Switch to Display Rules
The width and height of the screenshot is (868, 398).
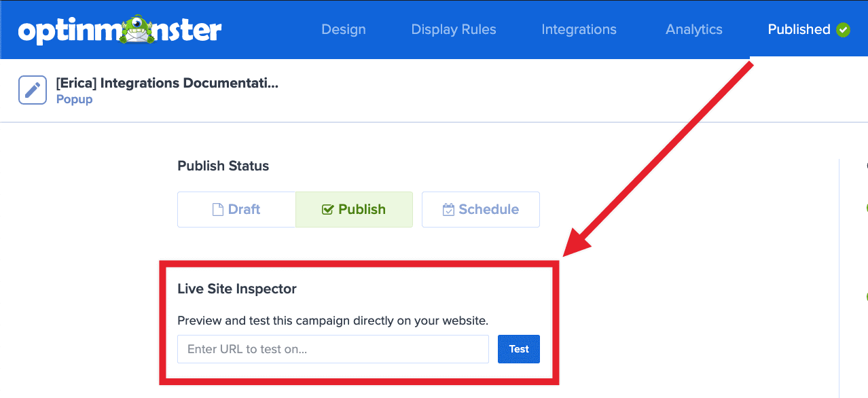[453, 29]
